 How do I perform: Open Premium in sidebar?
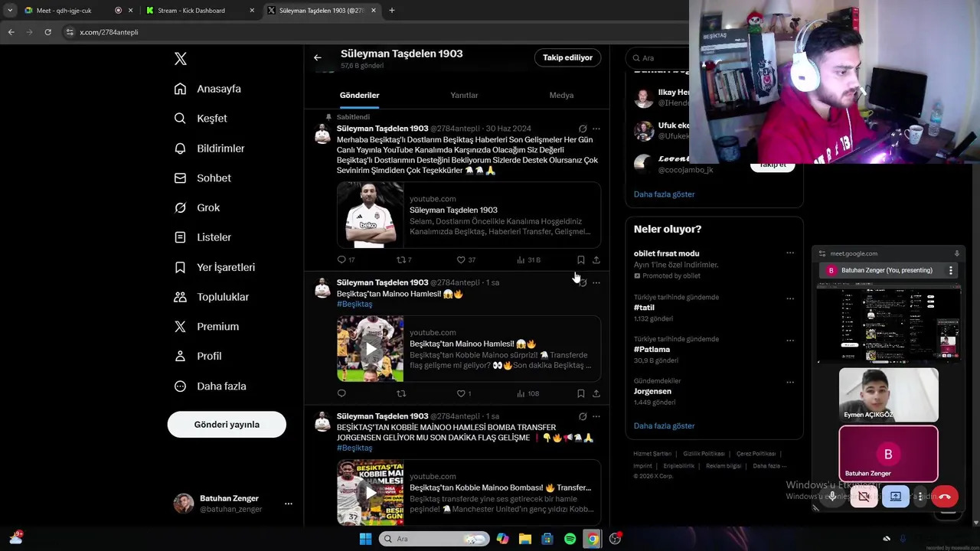pyautogui.click(x=206, y=327)
